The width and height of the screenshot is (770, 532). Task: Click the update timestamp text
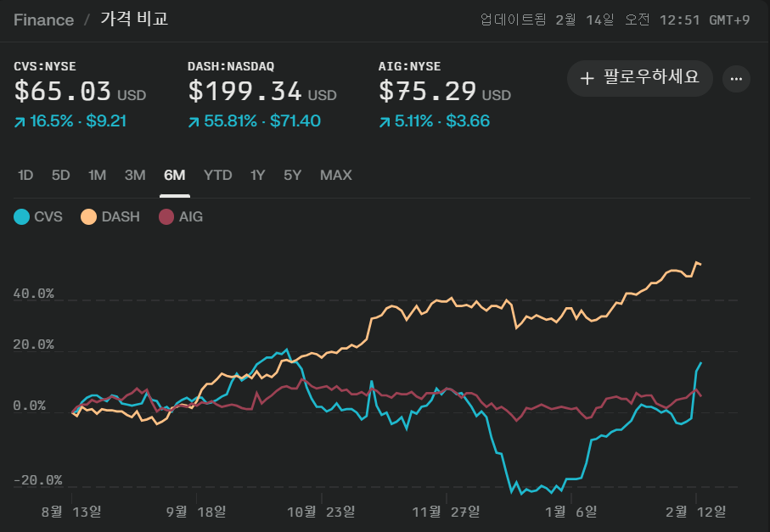click(x=615, y=20)
